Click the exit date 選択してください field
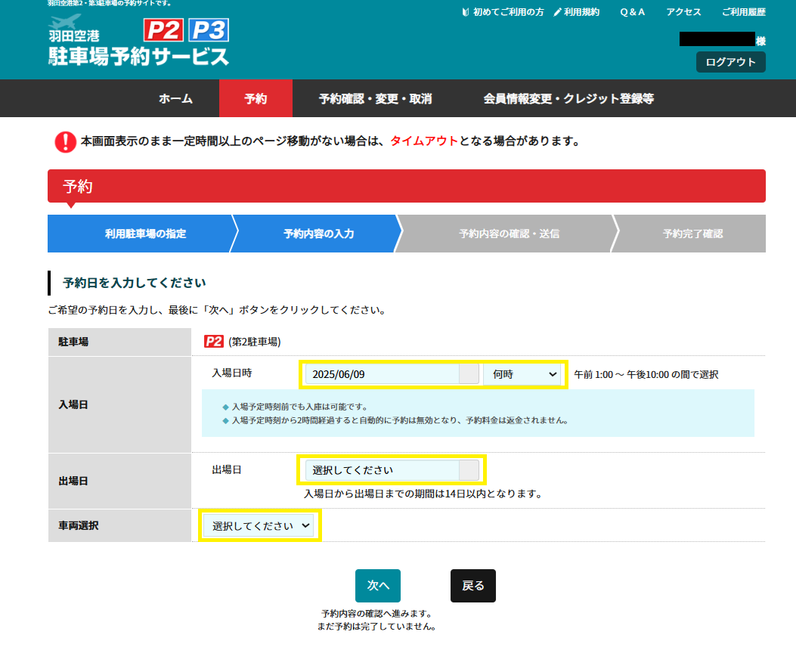The image size is (796, 672). (x=382, y=470)
